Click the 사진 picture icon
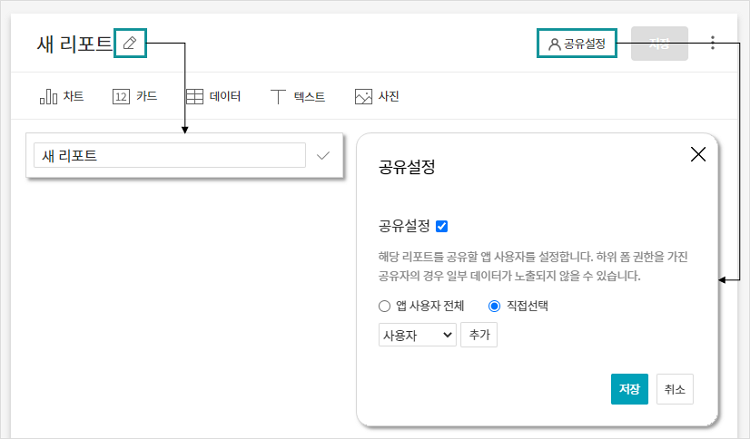750x439 pixels. pos(363,97)
